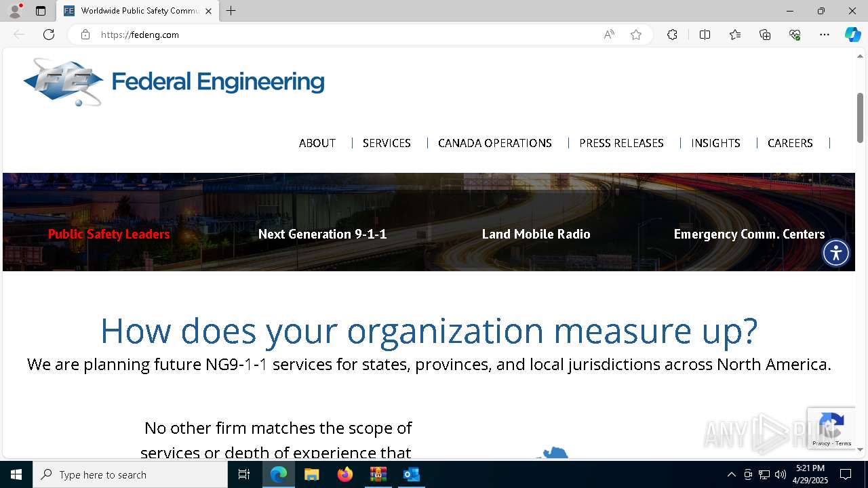Click 'How does your organization measure up?' heading

[x=429, y=331]
